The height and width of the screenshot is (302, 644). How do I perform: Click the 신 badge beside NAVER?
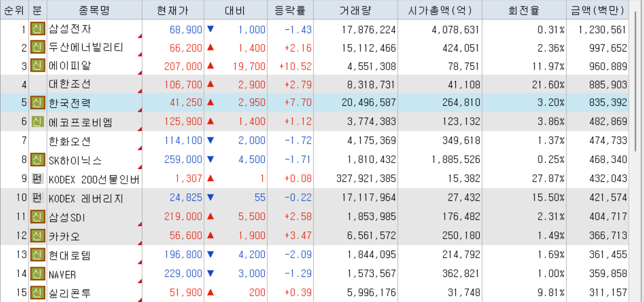tap(38, 274)
